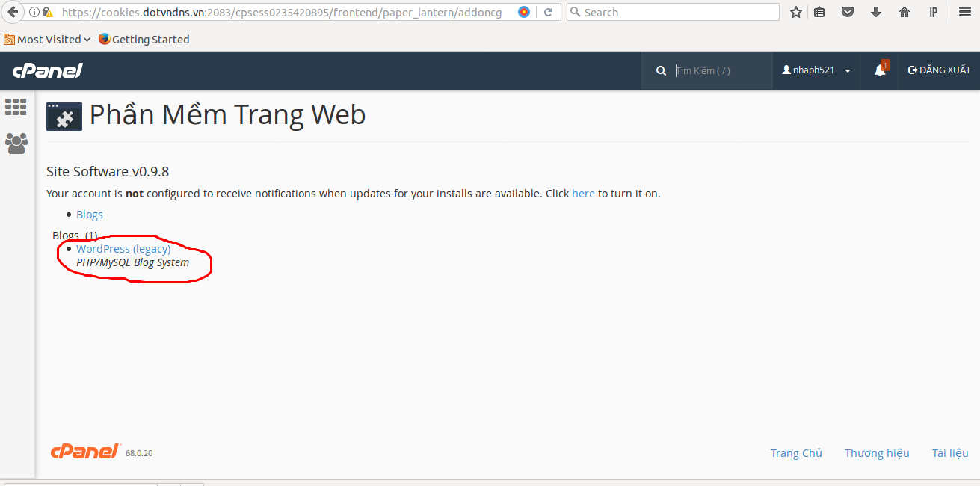Click the Site Software puzzle icon
Image resolution: width=980 pixels, height=486 pixels.
(x=64, y=117)
